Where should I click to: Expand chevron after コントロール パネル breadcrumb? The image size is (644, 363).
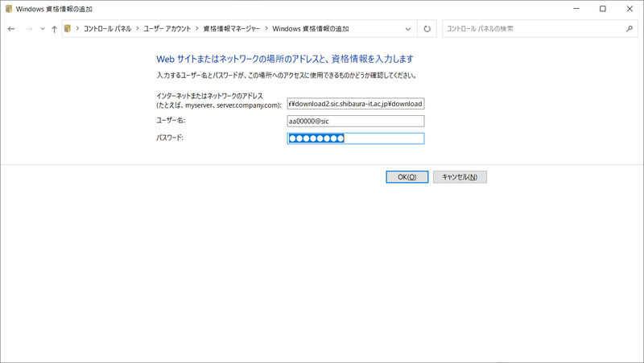pyautogui.click(x=138, y=29)
